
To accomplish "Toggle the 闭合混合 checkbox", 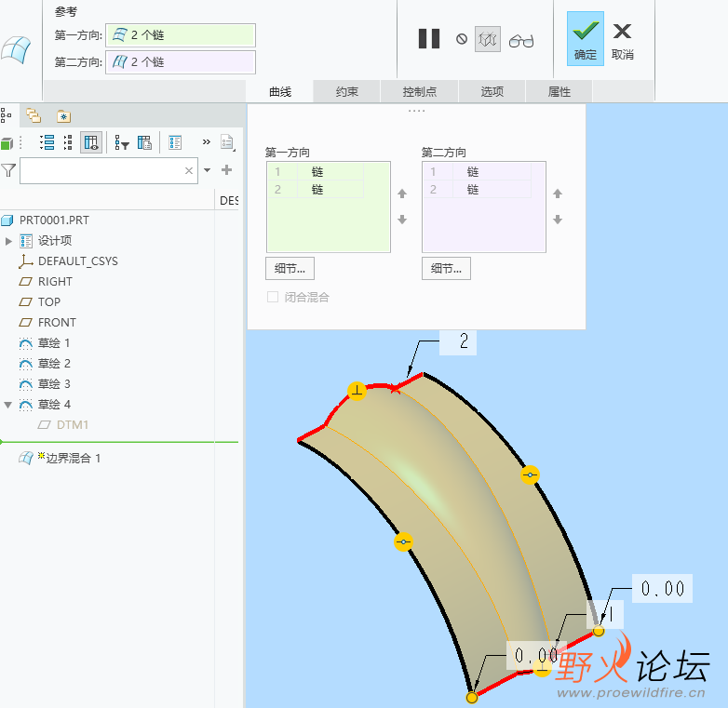I will tap(273, 297).
